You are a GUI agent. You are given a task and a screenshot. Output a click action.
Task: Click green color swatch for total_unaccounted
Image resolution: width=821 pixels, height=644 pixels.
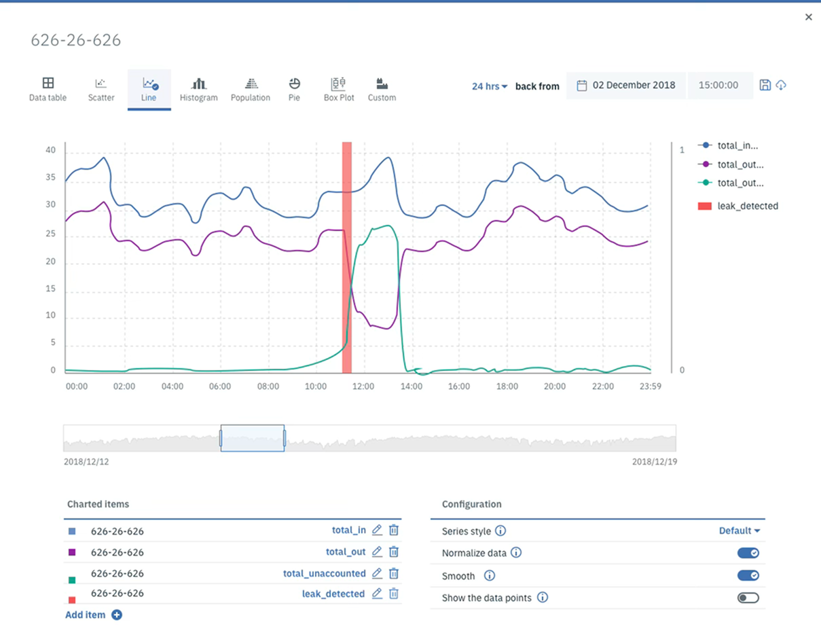[72, 579]
